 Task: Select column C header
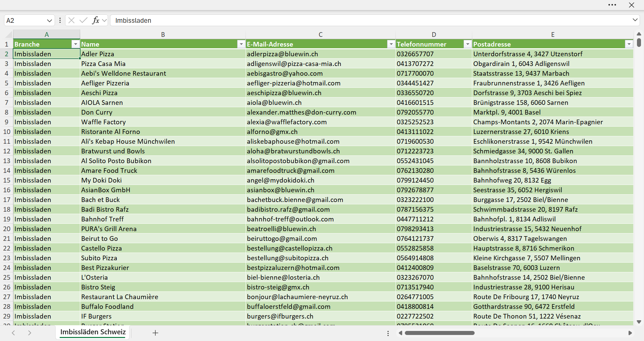pyautogui.click(x=321, y=35)
